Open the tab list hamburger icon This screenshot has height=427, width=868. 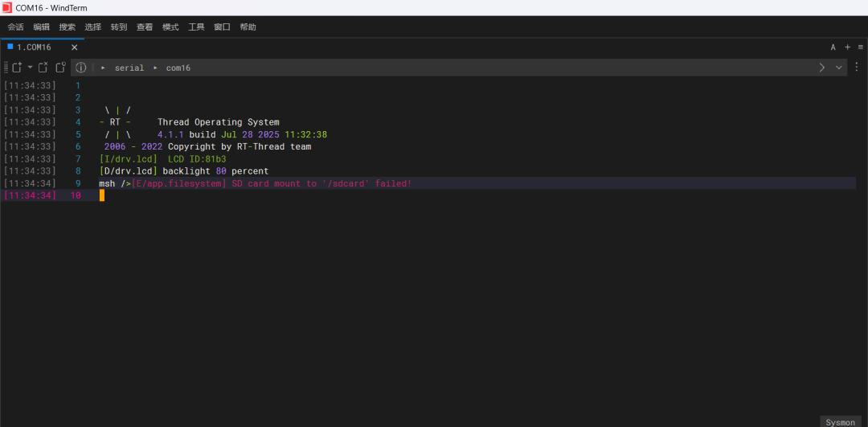click(x=860, y=47)
